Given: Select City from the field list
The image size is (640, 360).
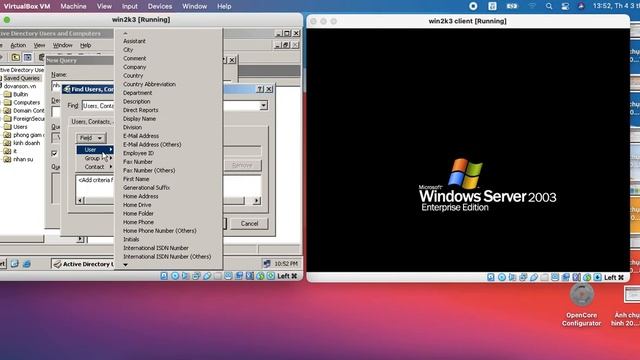Looking at the screenshot, I should point(128,49).
